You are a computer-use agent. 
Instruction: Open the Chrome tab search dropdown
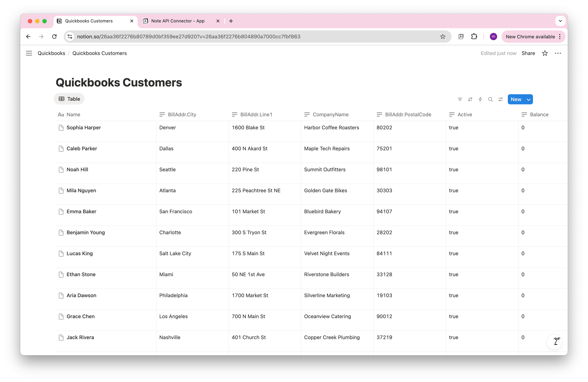pyautogui.click(x=560, y=21)
